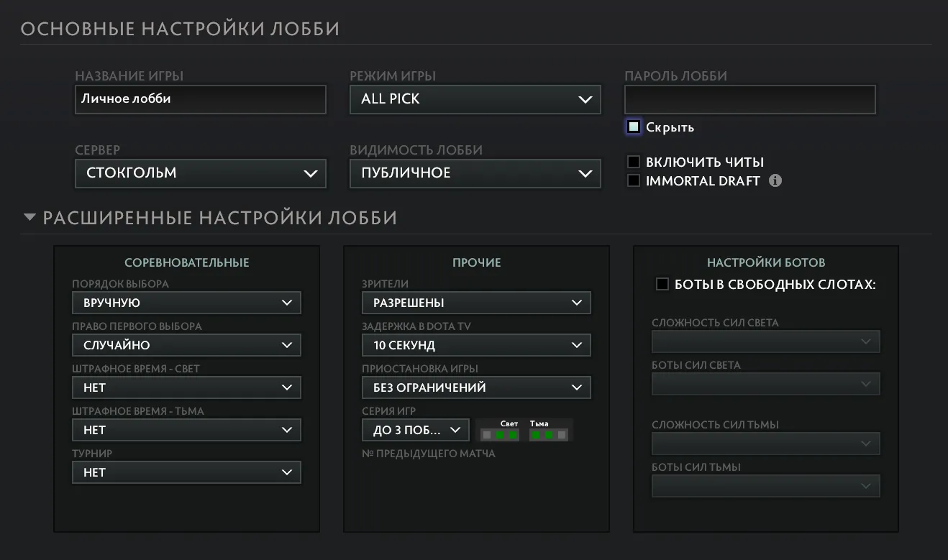948x560 pixels.
Task: Click the Название игры input field
Action: pyautogui.click(x=201, y=99)
